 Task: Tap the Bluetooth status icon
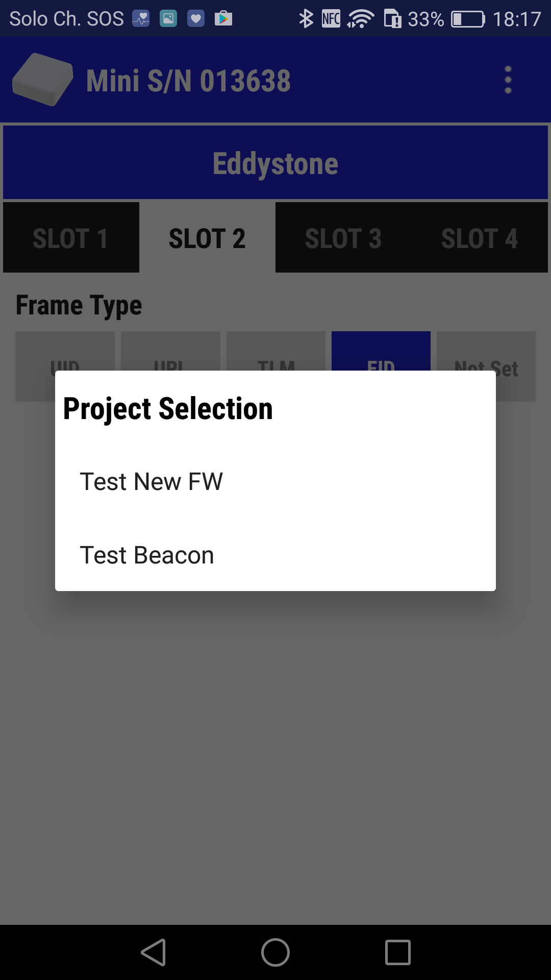[x=306, y=19]
